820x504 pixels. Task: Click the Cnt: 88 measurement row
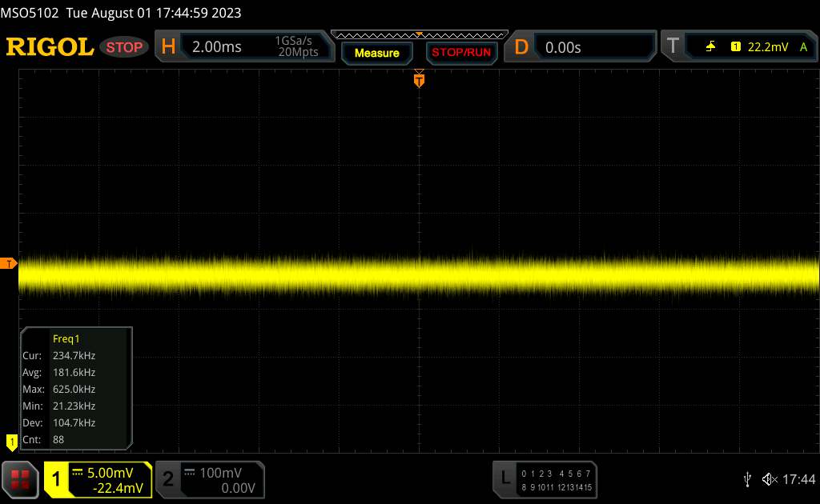tap(43, 439)
